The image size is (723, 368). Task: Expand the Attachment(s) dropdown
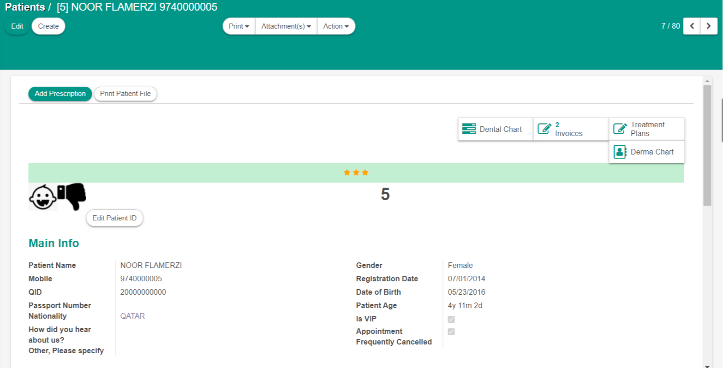[x=286, y=26]
